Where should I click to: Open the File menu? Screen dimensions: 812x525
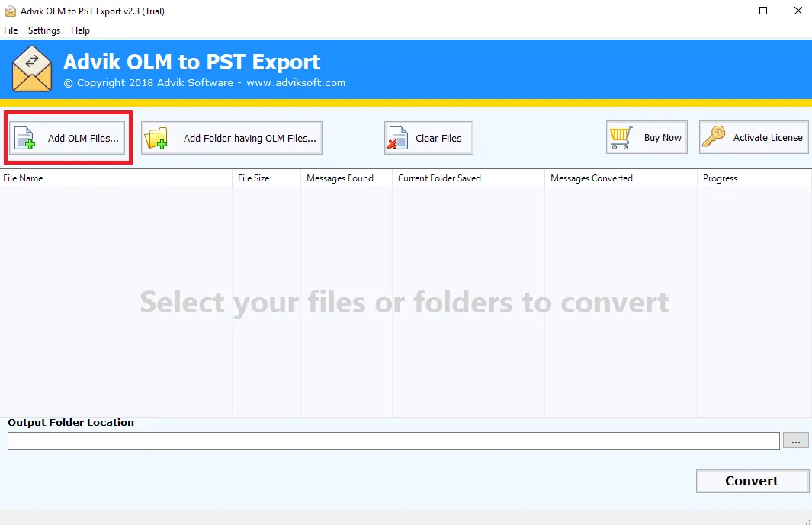[11, 30]
